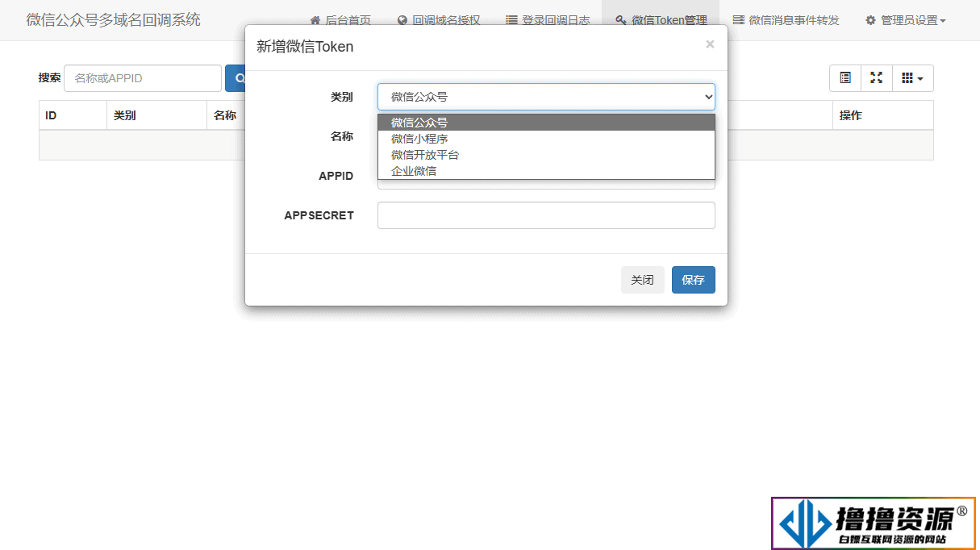Toggle table card view icon
Viewport: 980px width, 550px height.
pos(845,78)
